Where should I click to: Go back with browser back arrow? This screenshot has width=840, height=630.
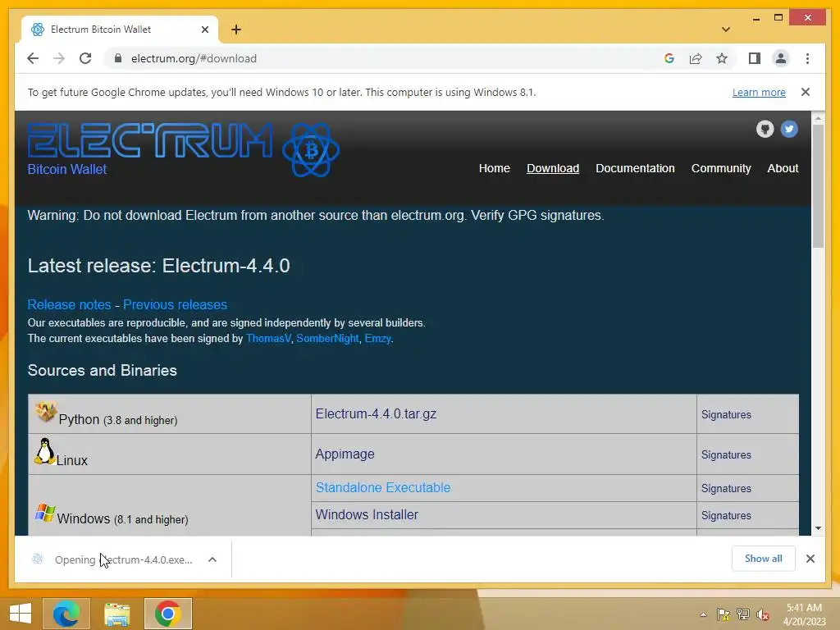33,58
